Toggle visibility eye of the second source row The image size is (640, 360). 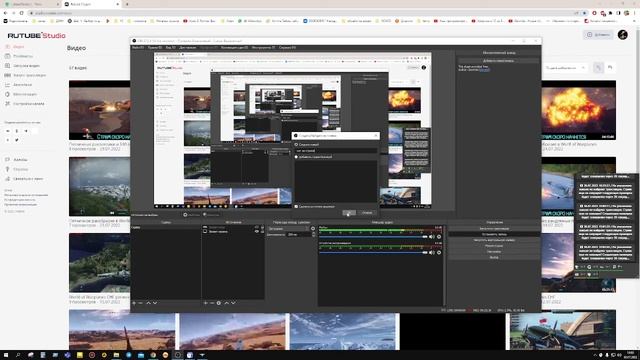pyautogui.click(x=257, y=231)
